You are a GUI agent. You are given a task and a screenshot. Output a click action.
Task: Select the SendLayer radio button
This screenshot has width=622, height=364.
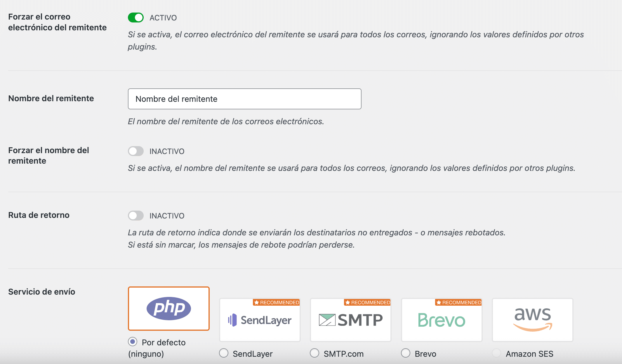tap(224, 353)
